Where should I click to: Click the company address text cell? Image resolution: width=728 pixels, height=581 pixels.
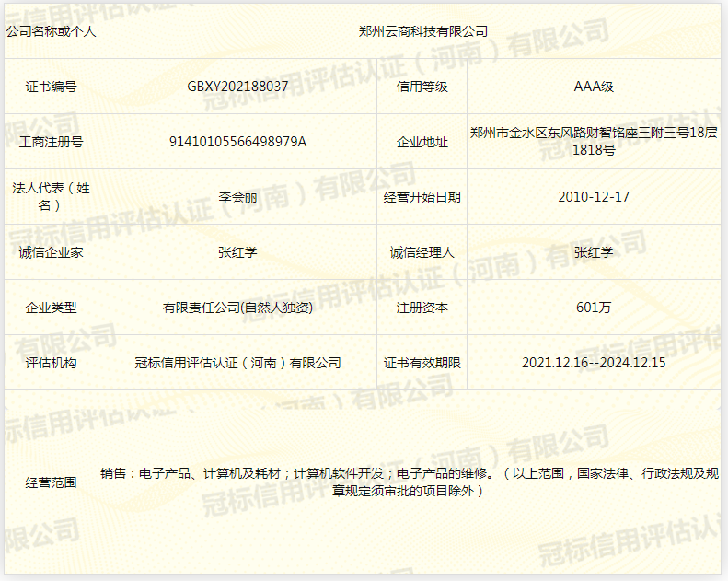[593, 141]
